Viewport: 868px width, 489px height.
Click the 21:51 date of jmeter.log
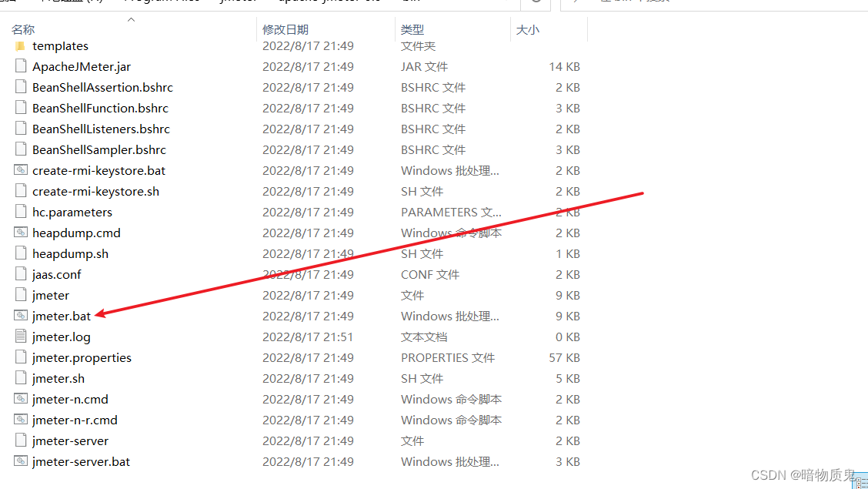point(308,337)
